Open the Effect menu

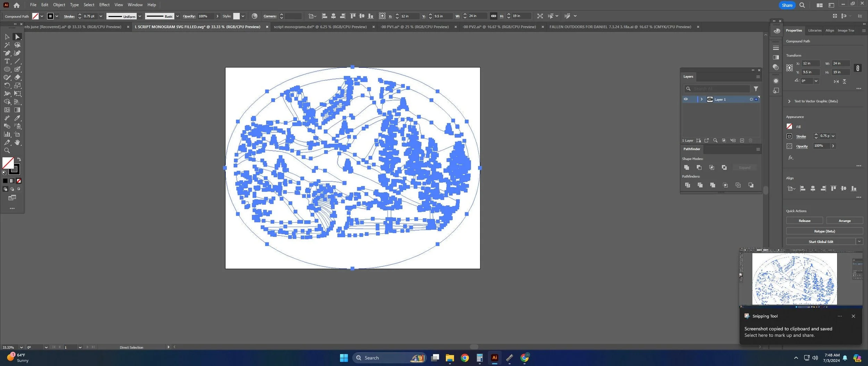[104, 5]
